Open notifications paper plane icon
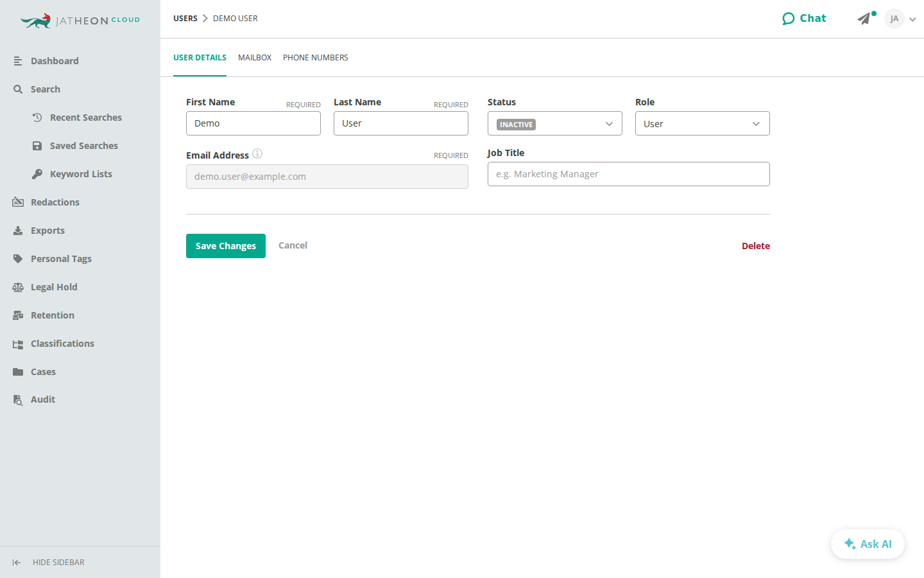This screenshot has width=924, height=578. 864,19
